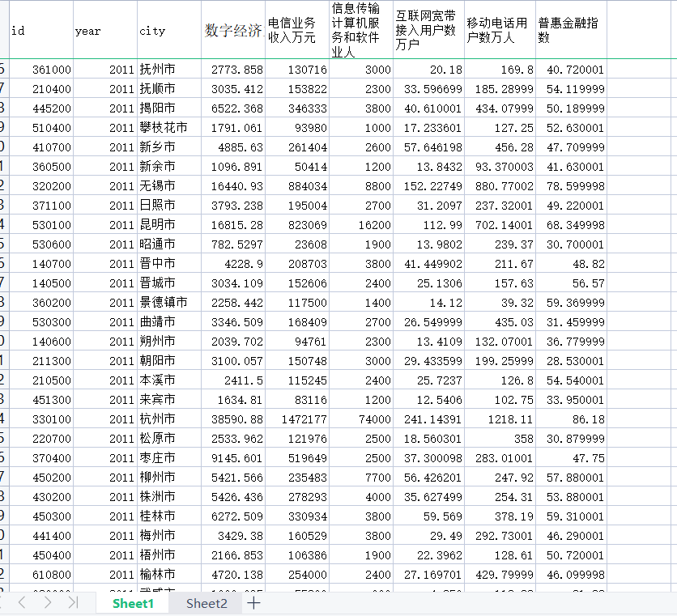This screenshot has height=616, width=677.
Task: Click city cell 曲靖市
Action: click(x=169, y=321)
